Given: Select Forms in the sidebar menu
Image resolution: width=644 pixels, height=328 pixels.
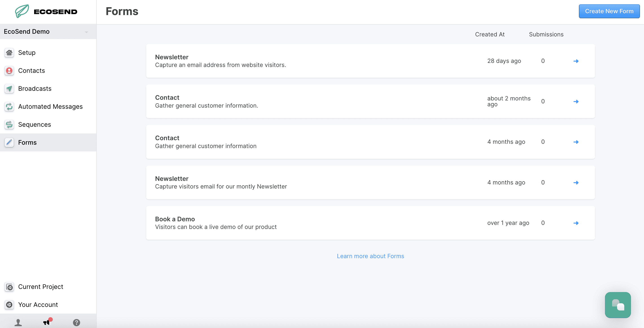Looking at the screenshot, I should [x=28, y=143].
